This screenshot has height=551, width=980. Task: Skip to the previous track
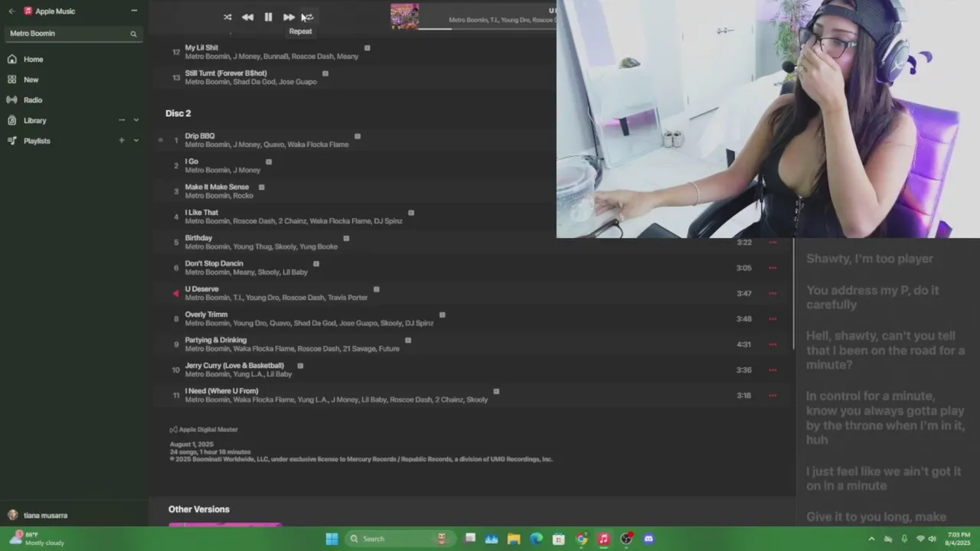247,17
